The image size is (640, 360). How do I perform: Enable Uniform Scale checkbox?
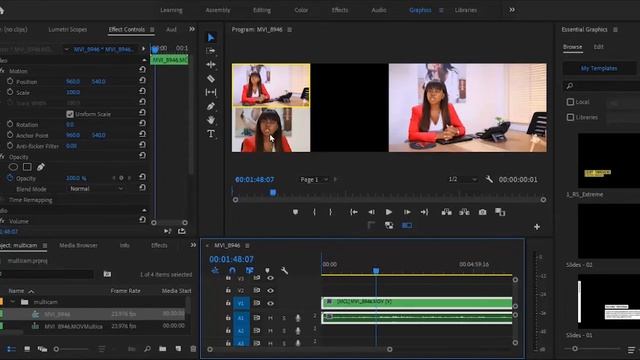pos(70,114)
